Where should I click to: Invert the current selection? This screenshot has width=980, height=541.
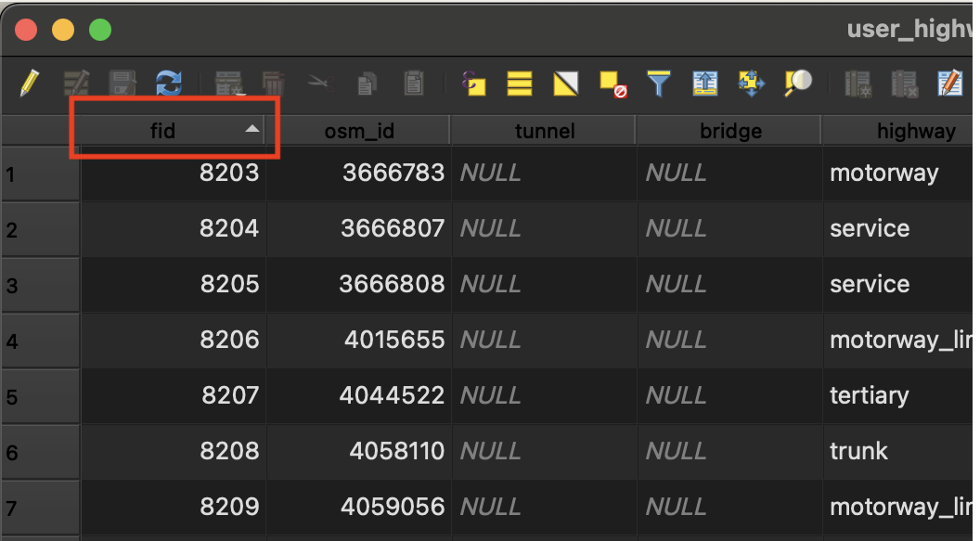[566, 84]
